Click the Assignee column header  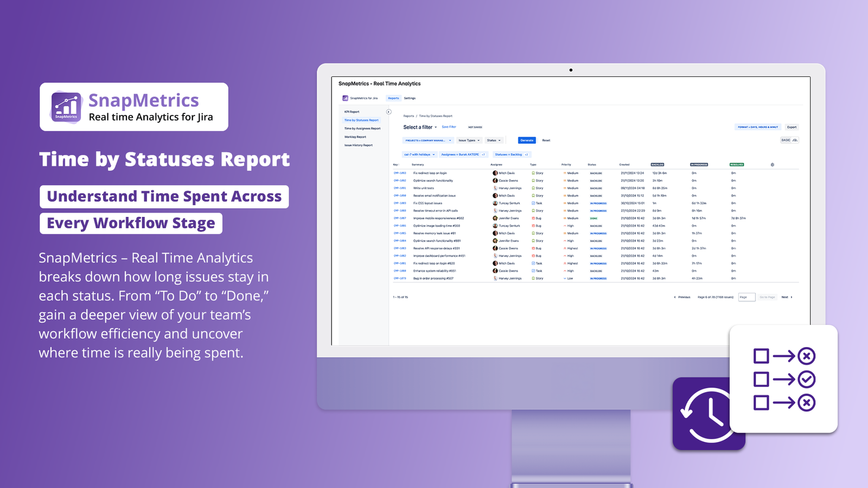[x=496, y=164]
